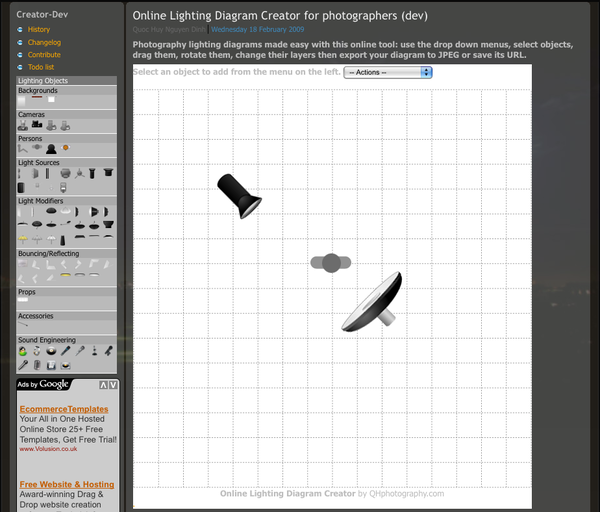Add the white square background object
This screenshot has width=600, height=512.
point(51,99)
